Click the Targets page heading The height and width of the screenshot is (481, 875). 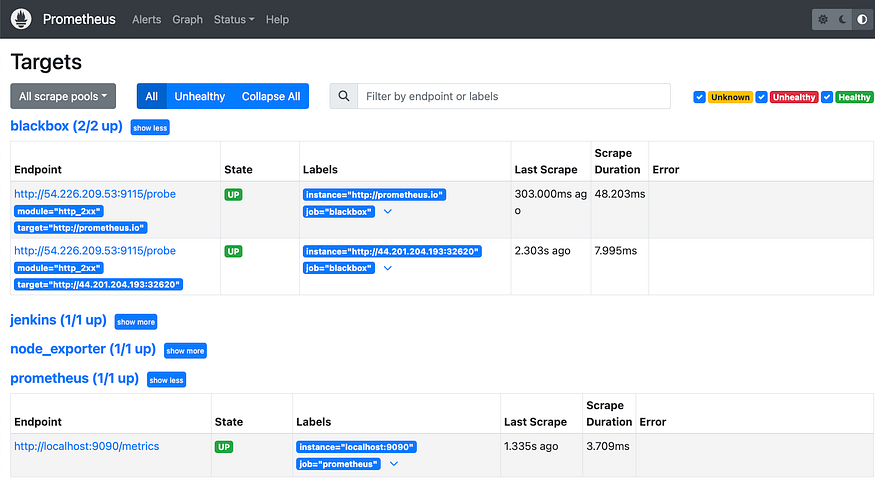pos(46,62)
